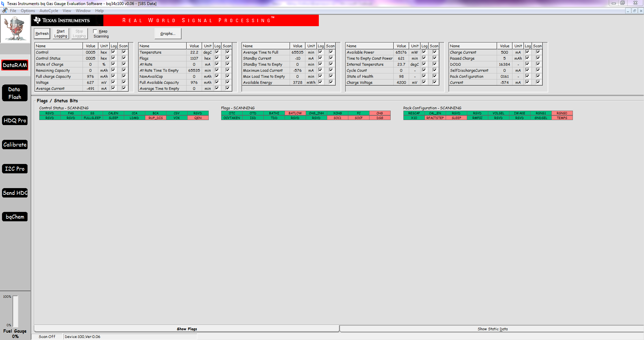Select the Charge Voltage value 4200
The width and height of the screenshot is (644, 340).
tap(401, 82)
